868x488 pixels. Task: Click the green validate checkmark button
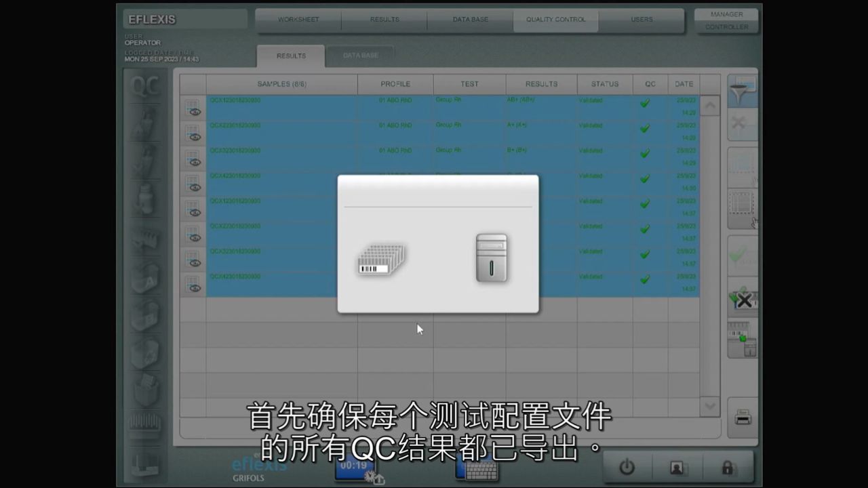click(743, 256)
